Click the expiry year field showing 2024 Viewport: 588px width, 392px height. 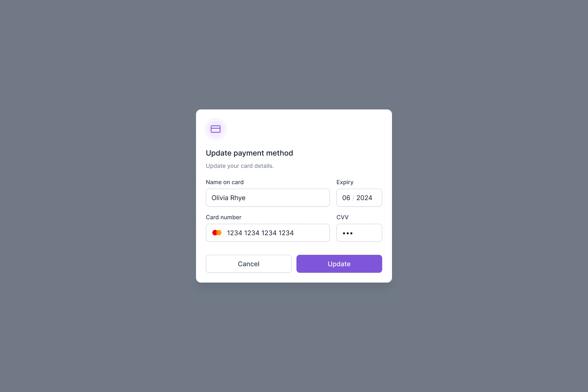[365, 198]
